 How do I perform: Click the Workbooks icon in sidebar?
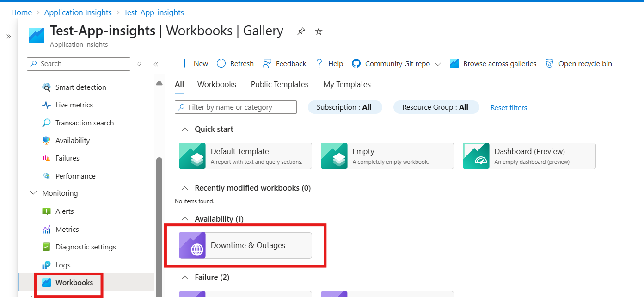(x=46, y=282)
